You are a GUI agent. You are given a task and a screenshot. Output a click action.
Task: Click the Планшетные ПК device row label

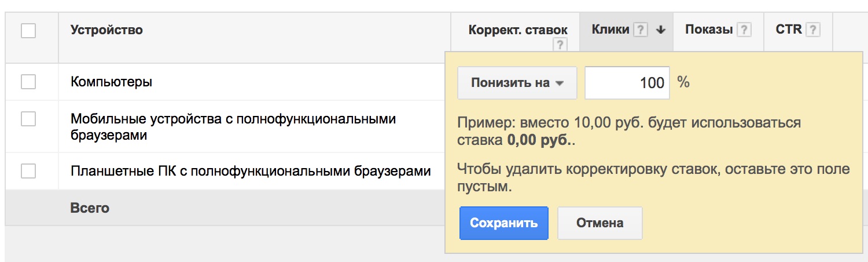(x=251, y=172)
